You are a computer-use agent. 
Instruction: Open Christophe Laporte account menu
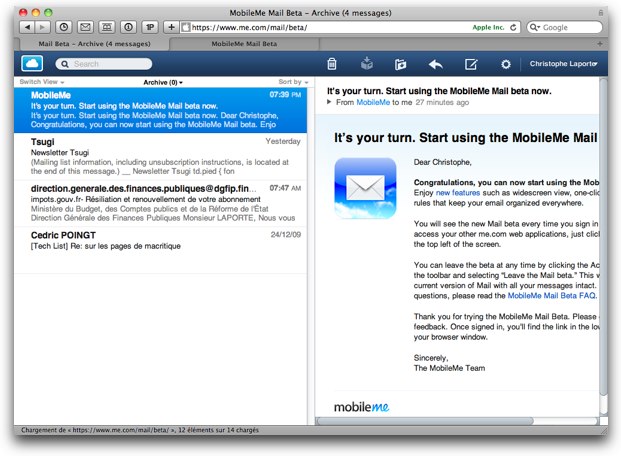[563, 64]
